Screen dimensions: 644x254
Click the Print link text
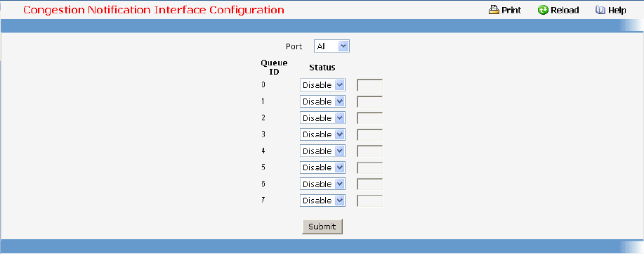coord(511,11)
